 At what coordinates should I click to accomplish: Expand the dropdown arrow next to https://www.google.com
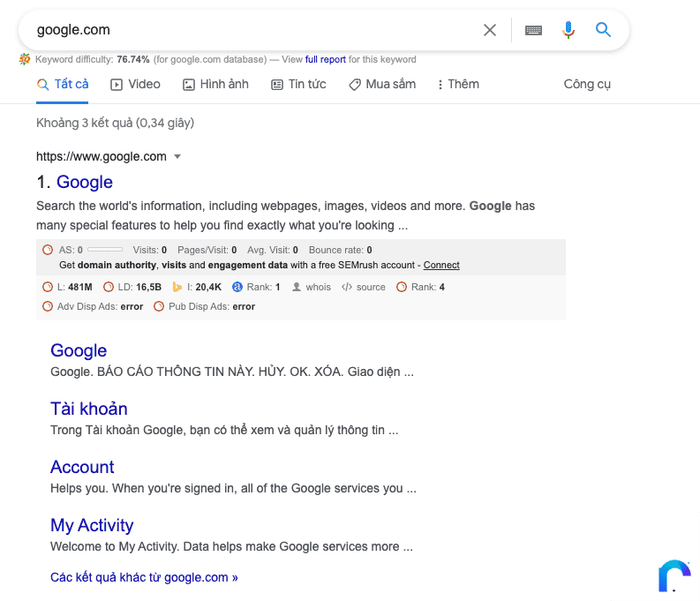[177, 156]
